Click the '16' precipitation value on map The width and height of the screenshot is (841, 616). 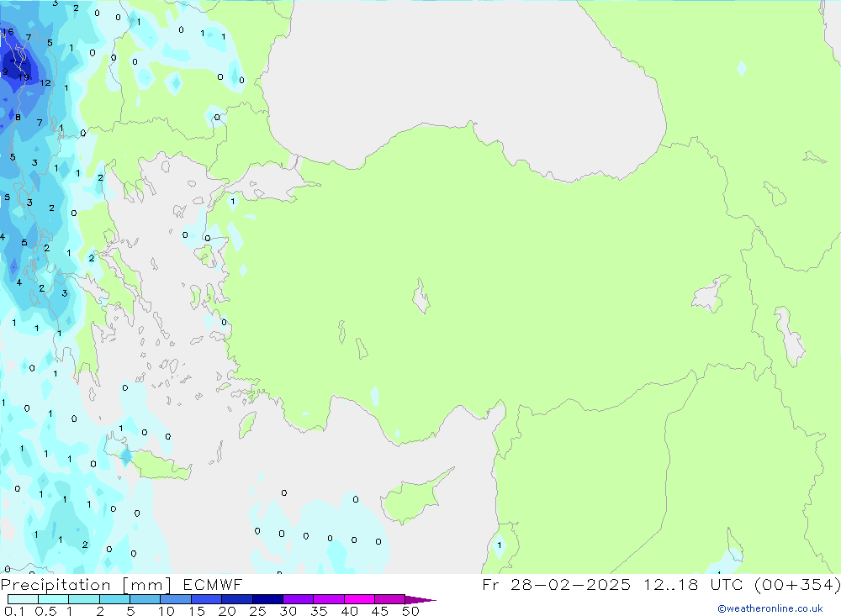8,32
